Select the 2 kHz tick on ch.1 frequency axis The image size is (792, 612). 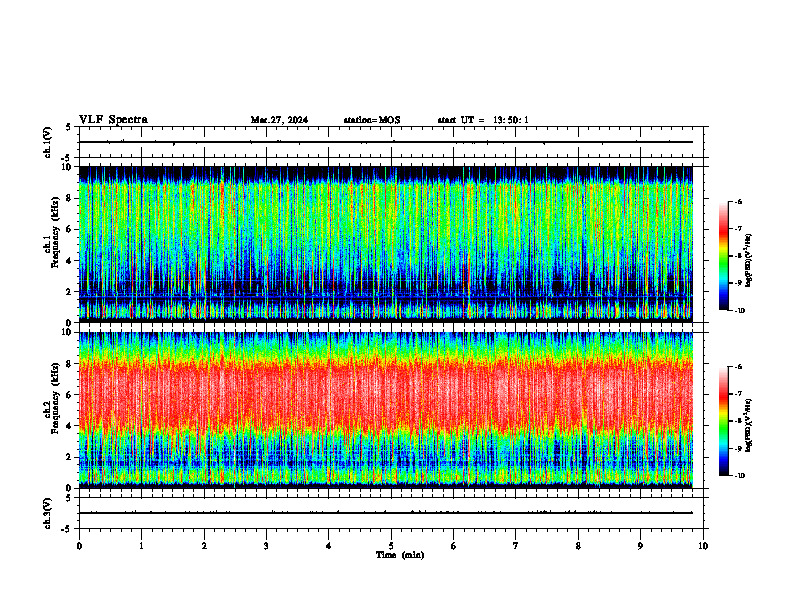[69, 292]
